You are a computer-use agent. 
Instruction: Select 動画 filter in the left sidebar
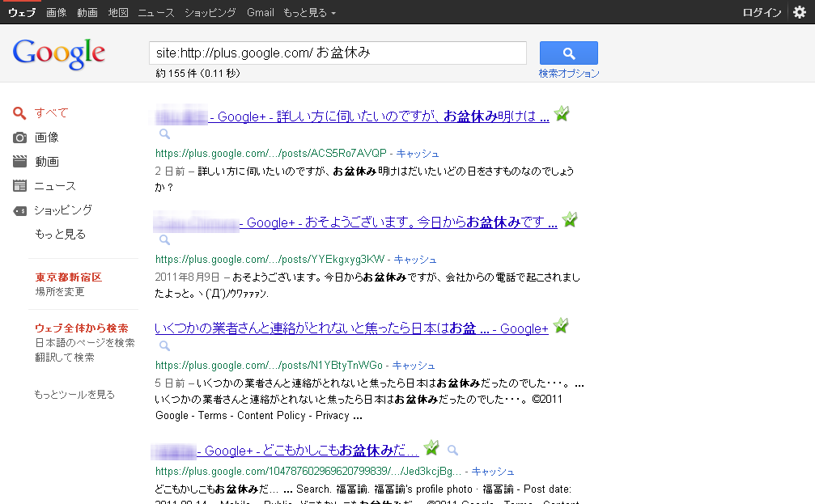(x=46, y=162)
